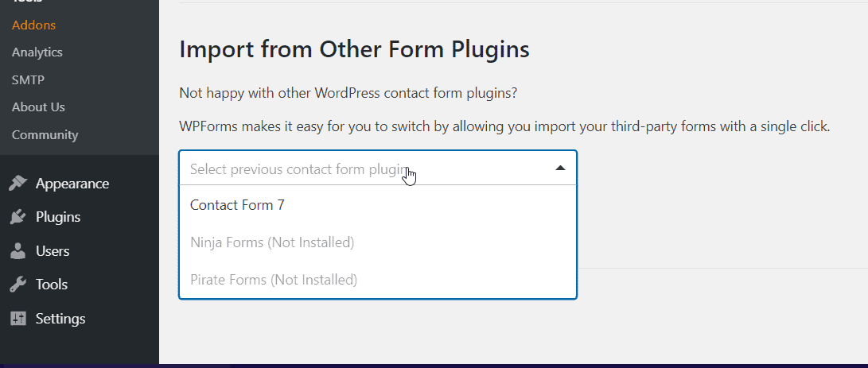Image resolution: width=868 pixels, height=368 pixels.
Task: Go to the SMTP submenu page
Action: (28, 79)
